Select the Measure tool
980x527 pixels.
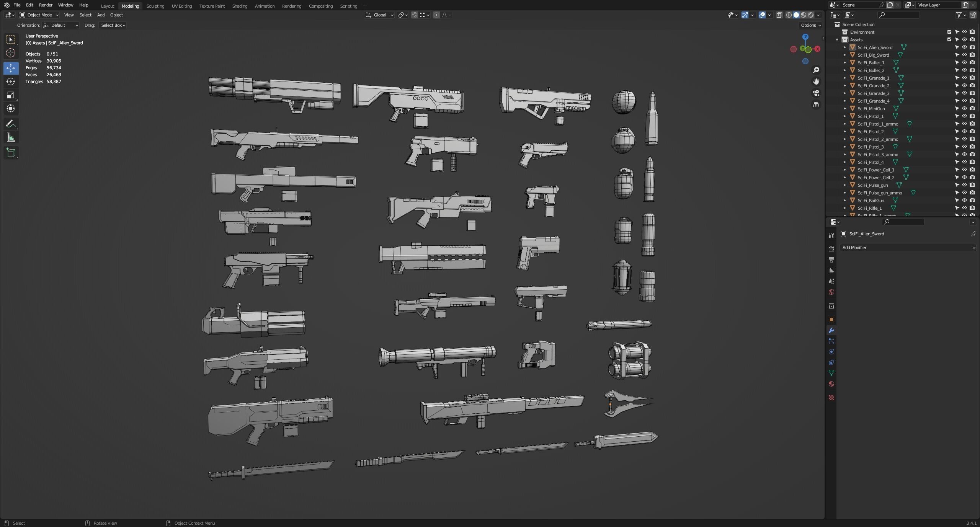[11, 137]
